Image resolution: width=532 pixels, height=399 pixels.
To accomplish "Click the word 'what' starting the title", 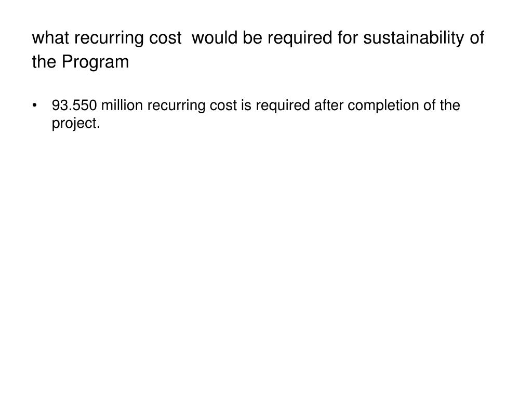I will tap(50, 37).
